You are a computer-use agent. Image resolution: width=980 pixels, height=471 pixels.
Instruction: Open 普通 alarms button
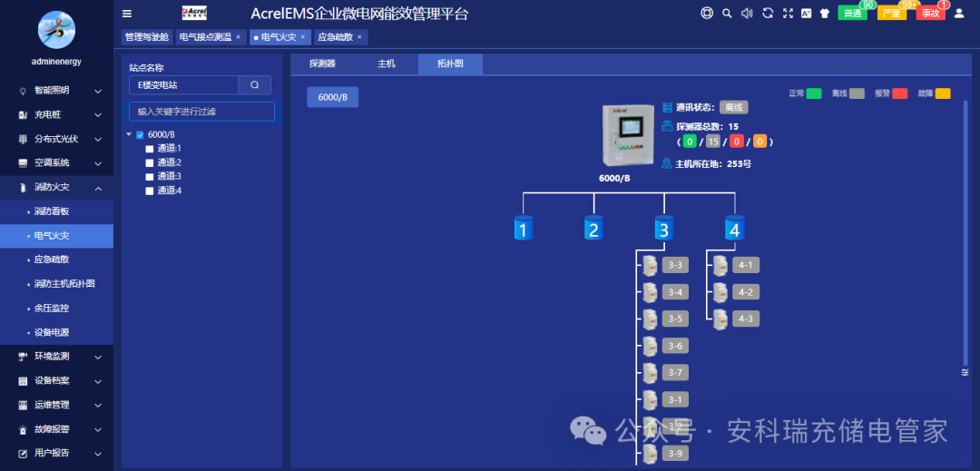852,13
